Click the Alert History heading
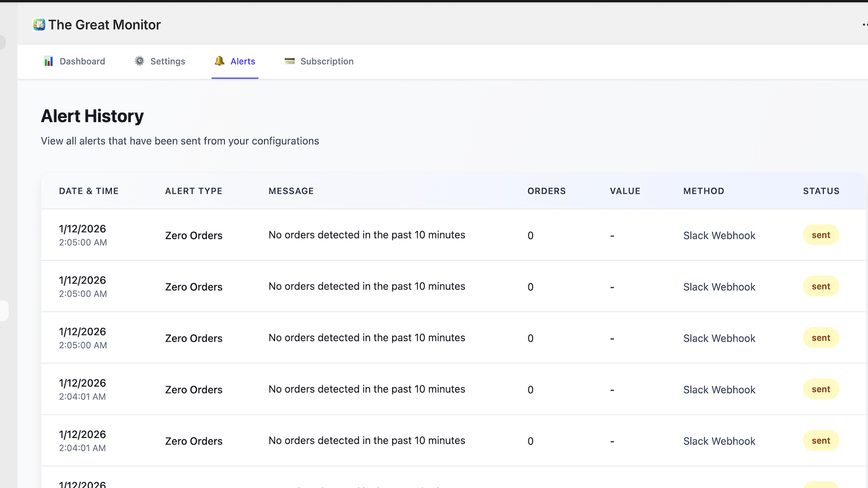This screenshot has width=868, height=488. tap(92, 115)
